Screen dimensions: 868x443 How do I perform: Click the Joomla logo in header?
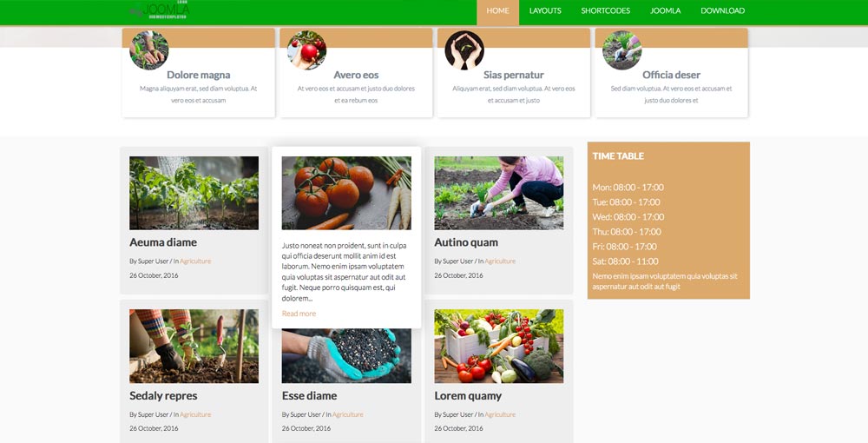click(160, 10)
